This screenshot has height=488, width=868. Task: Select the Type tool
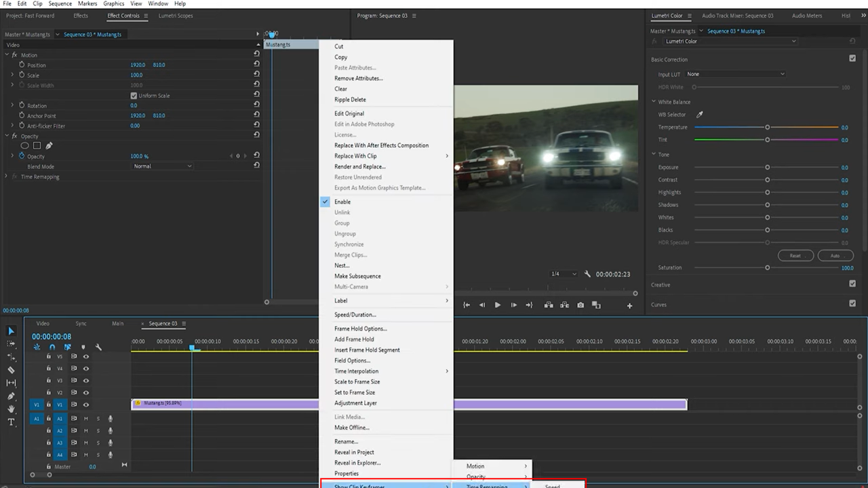pyautogui.click(x=11, y=421)
